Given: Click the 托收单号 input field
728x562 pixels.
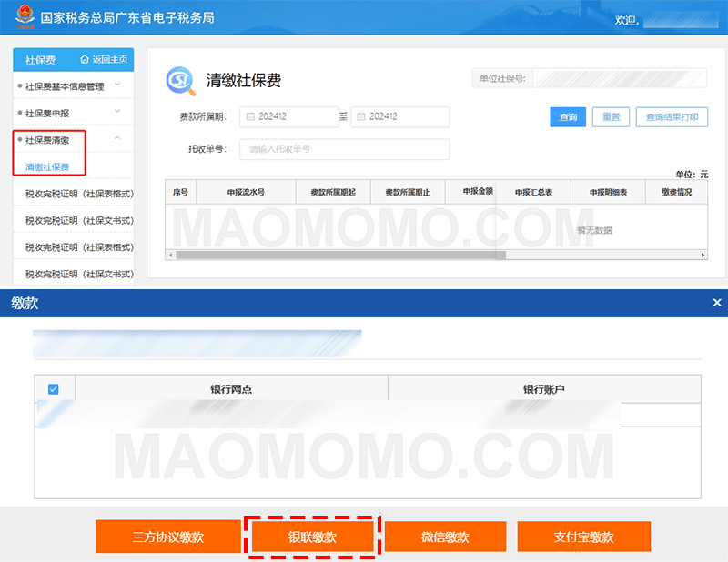Looking at the screenshot, I should click(x=331, y=149).
